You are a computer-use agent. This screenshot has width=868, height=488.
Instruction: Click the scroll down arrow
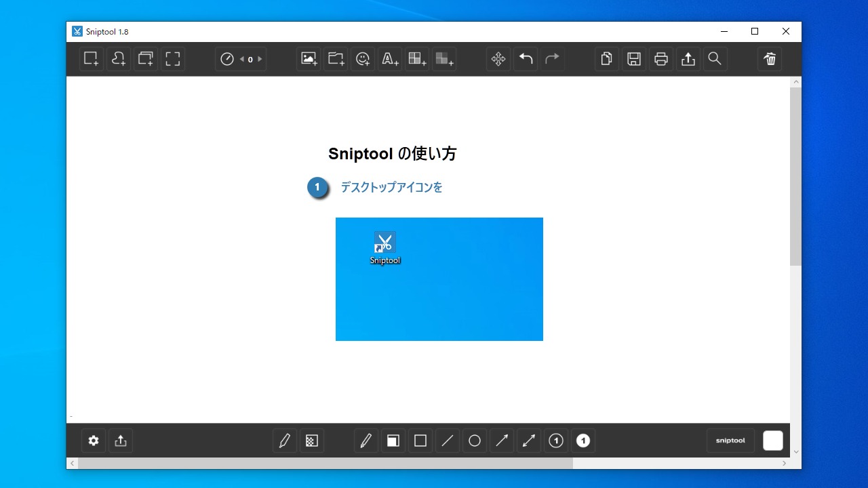795,452
